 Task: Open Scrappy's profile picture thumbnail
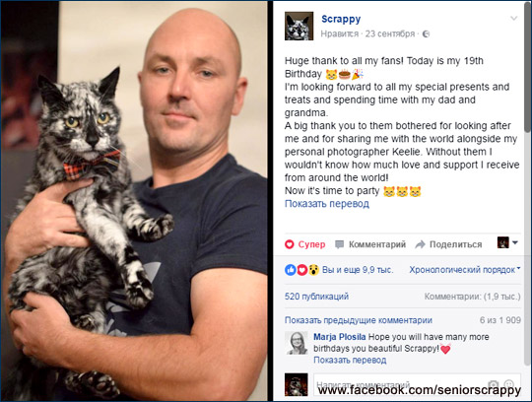[x=299, y=27]
